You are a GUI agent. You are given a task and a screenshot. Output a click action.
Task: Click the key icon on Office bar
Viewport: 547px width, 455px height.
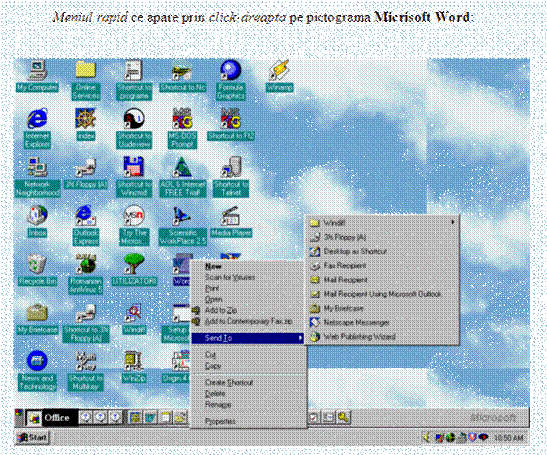pyautogui.click(x=344, y=417)
